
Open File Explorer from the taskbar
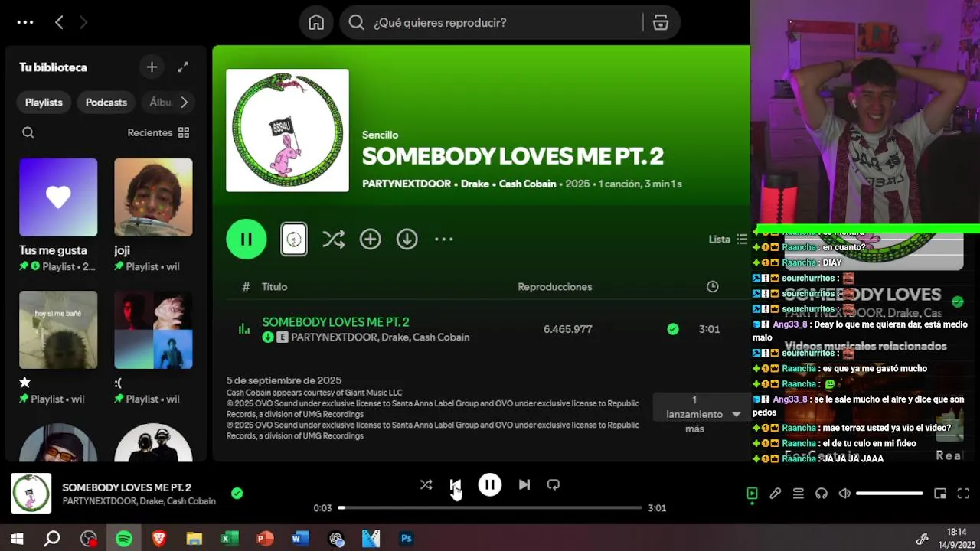pyautogui.click(x=194, y=539)
